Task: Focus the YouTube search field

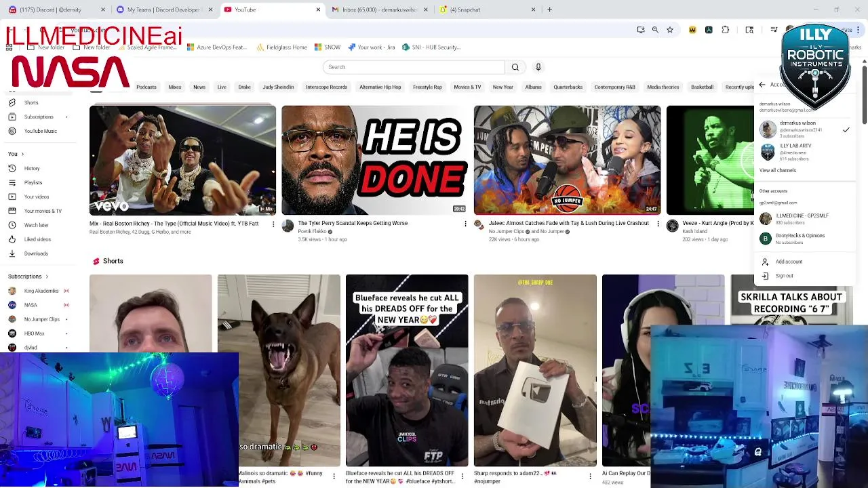Action: [x=414, y=67]
